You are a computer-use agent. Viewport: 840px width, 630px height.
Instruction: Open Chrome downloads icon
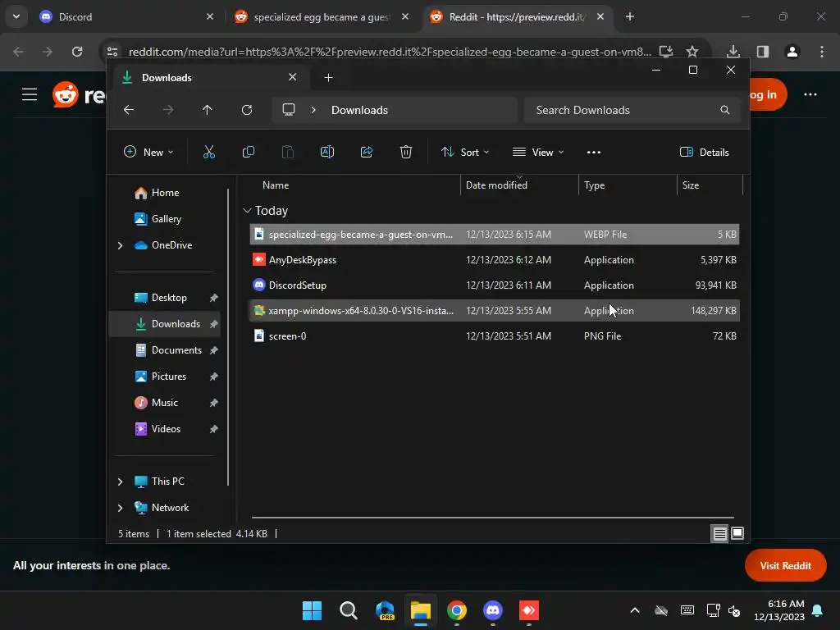(x=733, y=52)
